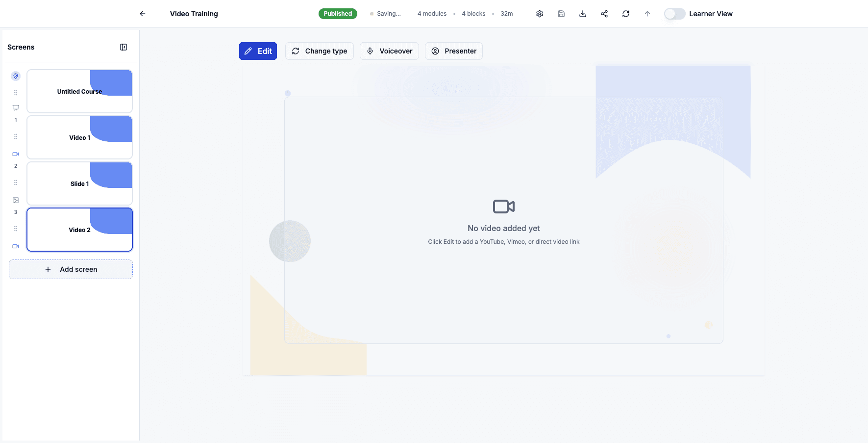This screenshot has width=868, height=443.
Task: Click the Learner View label
Action: pyautogui.click(x=711, y=14)
